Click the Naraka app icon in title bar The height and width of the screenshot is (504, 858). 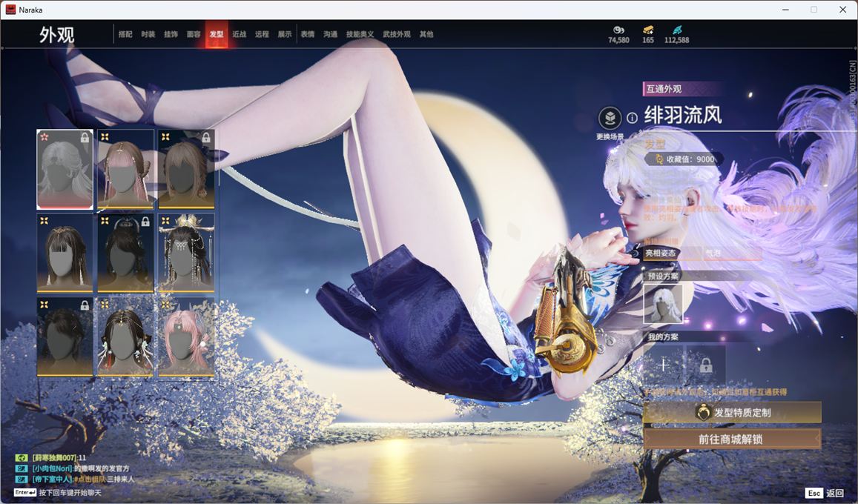[x=10, y=10]
